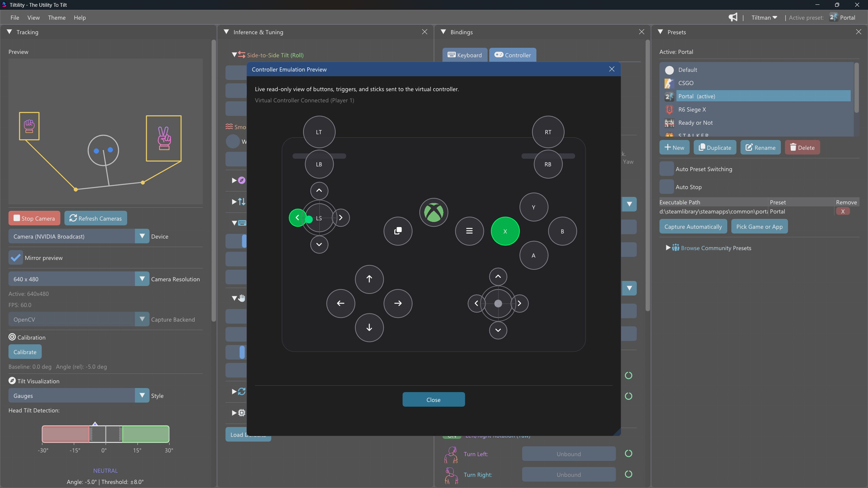
Task: Open the Tiltman user dropdown
Action: click(x=764, y=18)
